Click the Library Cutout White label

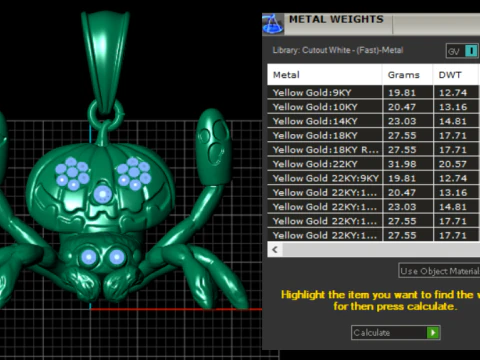click(x=338, y=50)
